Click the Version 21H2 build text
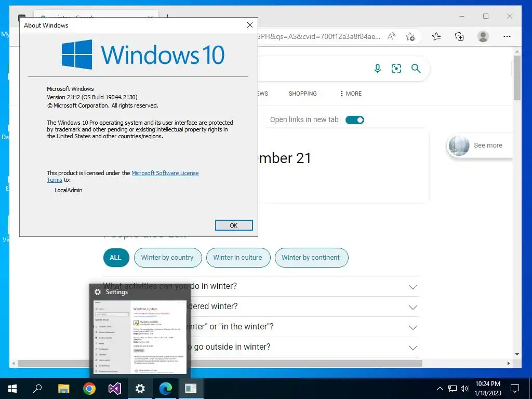 [x=92, y=97]
